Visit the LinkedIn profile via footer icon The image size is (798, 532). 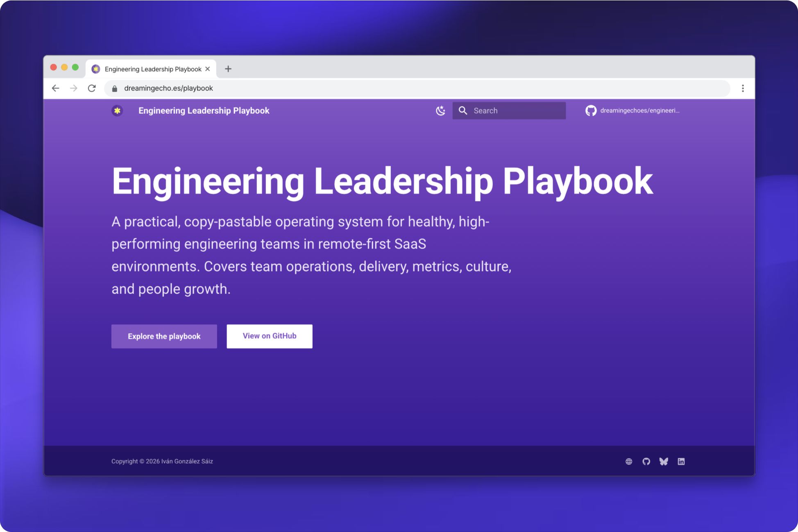[682, 461]
